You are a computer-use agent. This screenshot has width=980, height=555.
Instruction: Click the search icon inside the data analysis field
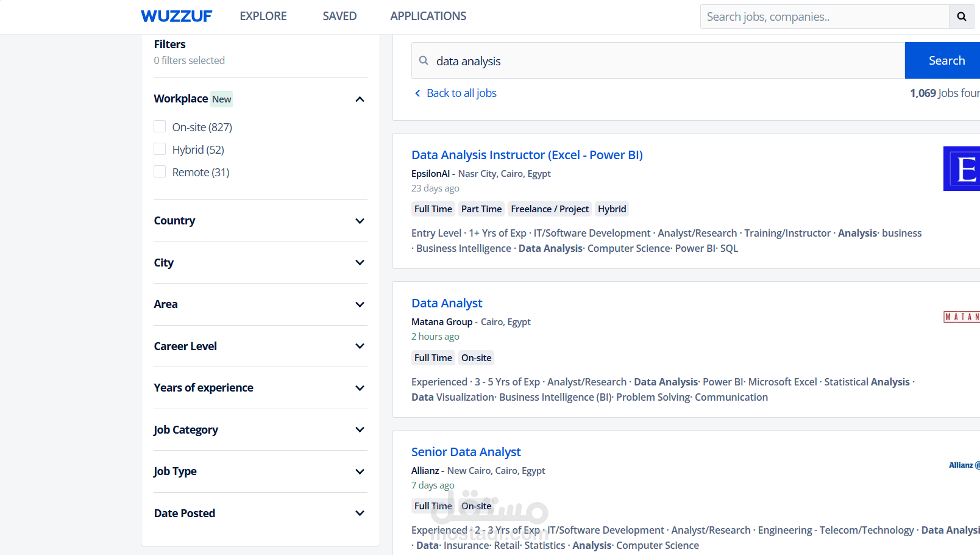pyautogui.click(x=424, y=60)
